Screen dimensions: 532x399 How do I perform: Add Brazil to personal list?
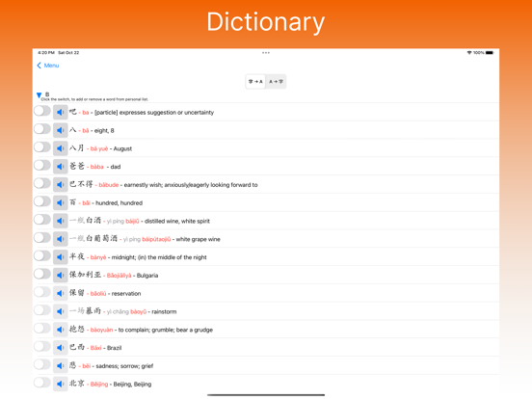(42, 346)
